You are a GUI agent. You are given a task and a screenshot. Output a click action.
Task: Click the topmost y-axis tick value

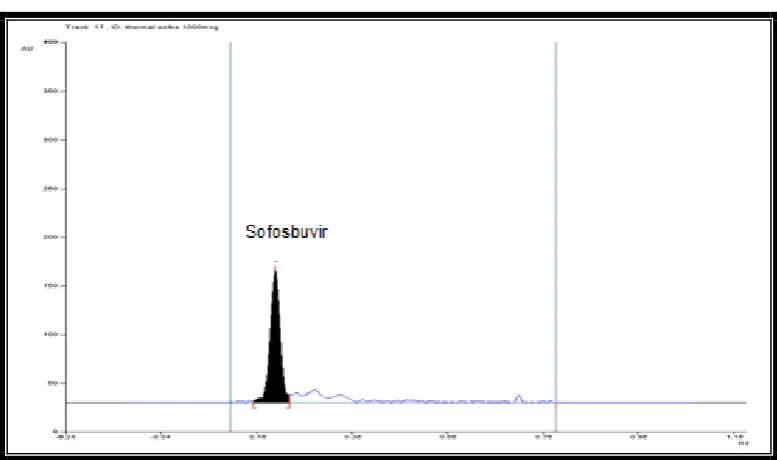pyautogui.click(x=51, y=42)
